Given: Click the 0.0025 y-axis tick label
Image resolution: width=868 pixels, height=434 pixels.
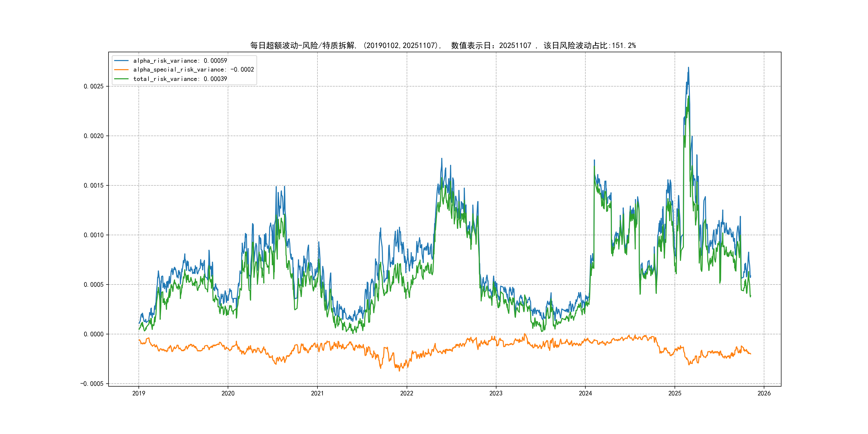Looking at the screenshot, I should point(93,86).
